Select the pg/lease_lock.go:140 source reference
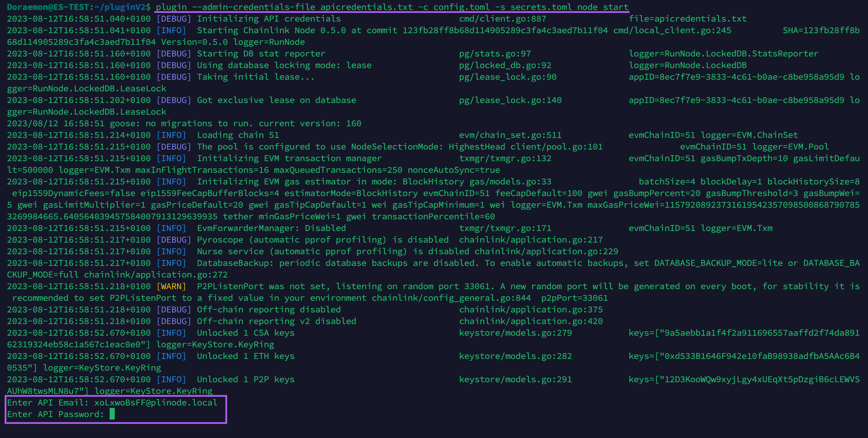The height and width of the screenshot is (438, 868). [510, 100]
